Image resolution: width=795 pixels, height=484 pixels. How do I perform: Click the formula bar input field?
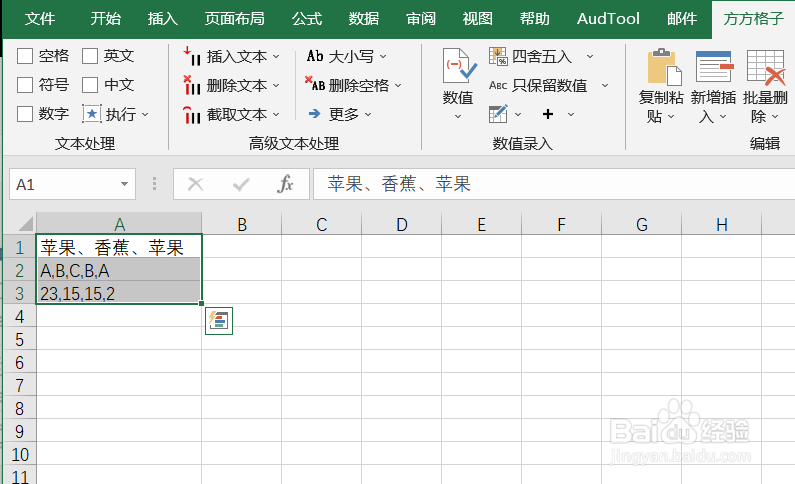tap(550, 184)
